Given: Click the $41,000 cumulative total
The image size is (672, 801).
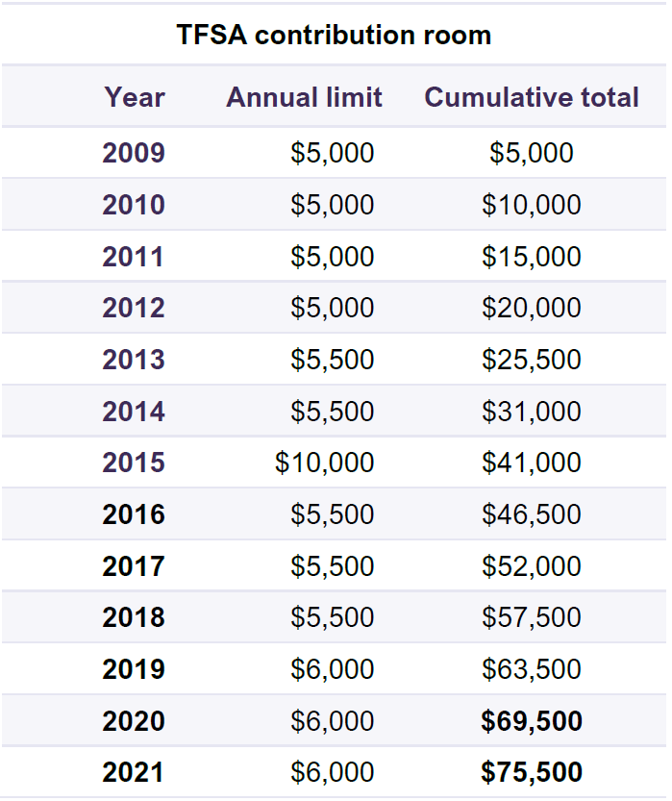Looking at the screenshot, I should pos(532,463).
